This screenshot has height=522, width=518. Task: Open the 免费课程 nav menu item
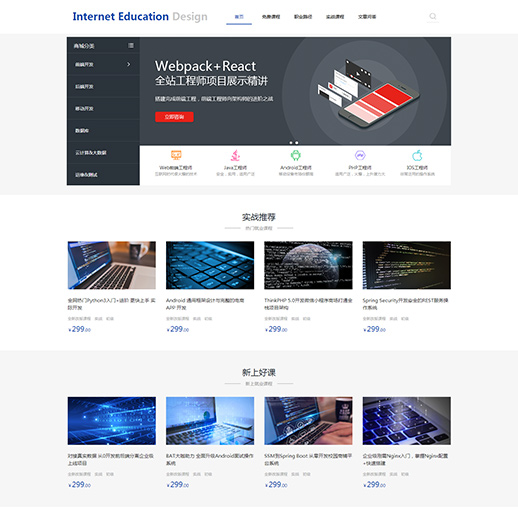tap(271, 17)
